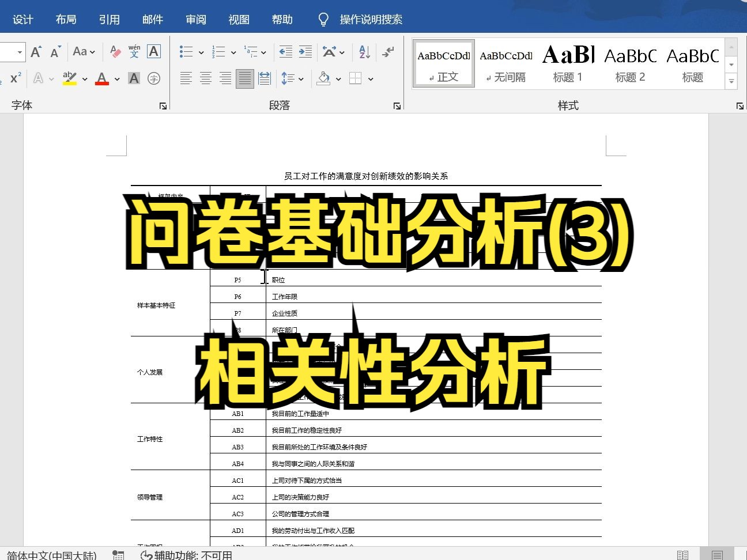Apply the 标题 style
The image size is (747, 560).
(x=693, y=64)
